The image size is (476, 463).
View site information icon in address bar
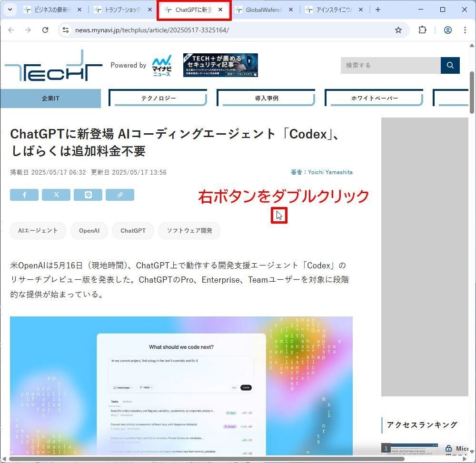click(66, 30)
